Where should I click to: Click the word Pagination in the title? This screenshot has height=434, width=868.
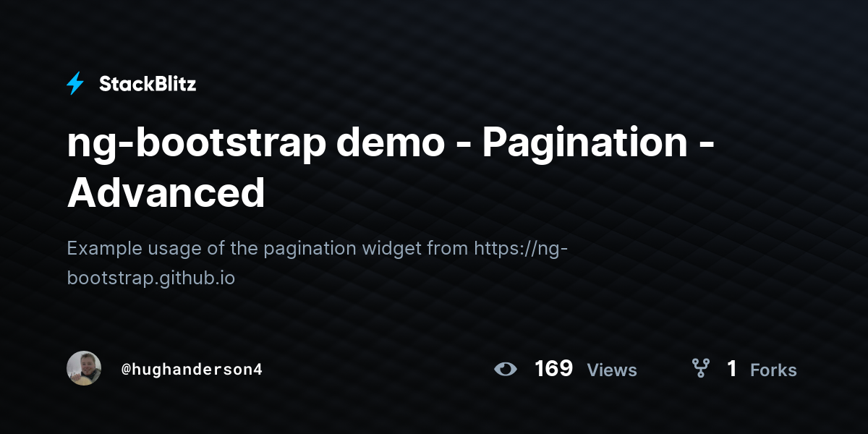coord(584,144)
